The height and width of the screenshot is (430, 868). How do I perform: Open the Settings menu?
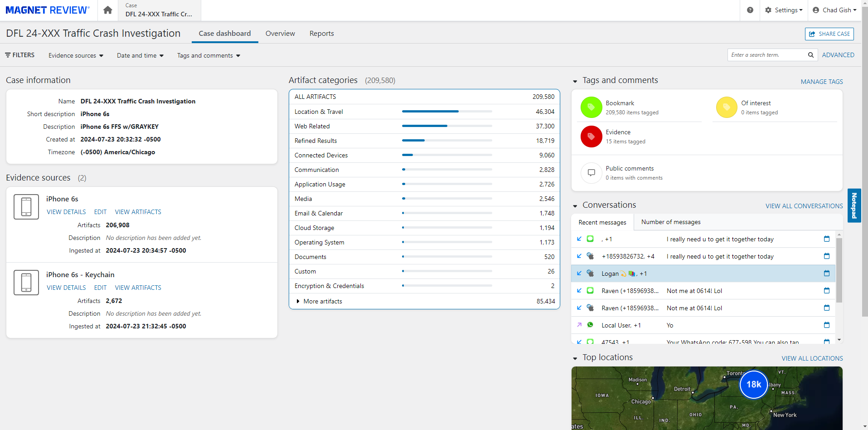pyautogui.click(x=784, y=10)
